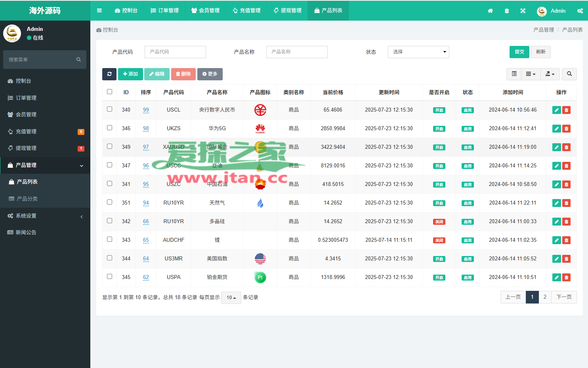Image resolution: width=588 pixels, height=368 pixels.
Task: Open the table search icon button
Action: (x=569, y=74)
